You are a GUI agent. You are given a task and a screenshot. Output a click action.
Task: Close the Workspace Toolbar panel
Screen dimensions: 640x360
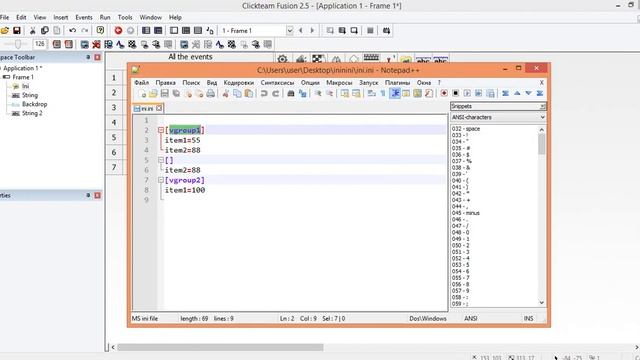[97, 57]
